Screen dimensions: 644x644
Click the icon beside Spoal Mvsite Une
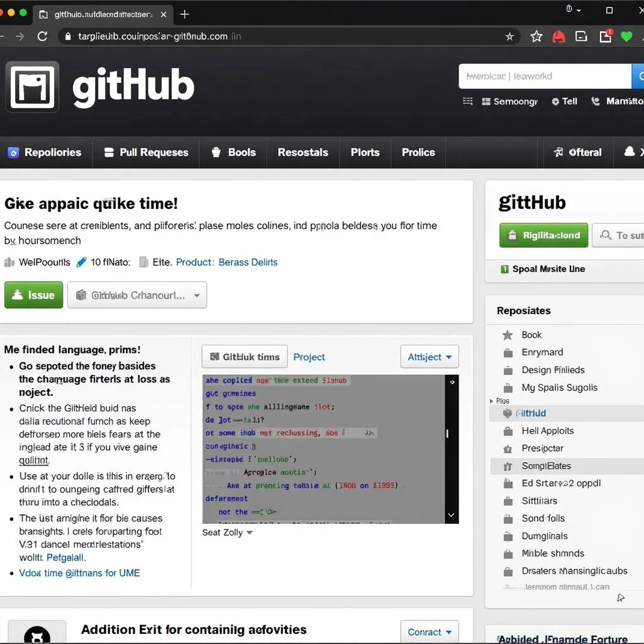[x=505, y=269]
